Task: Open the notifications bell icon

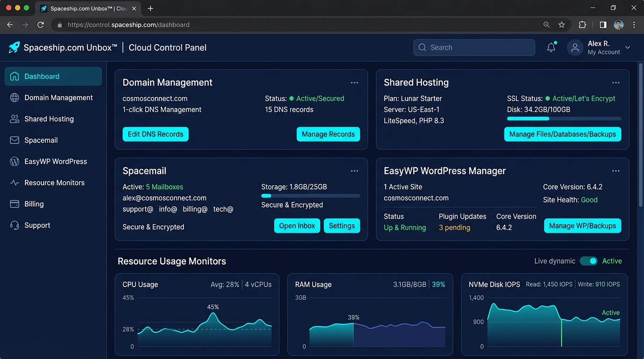Action: pyautogui.click(x=551, y=47)
